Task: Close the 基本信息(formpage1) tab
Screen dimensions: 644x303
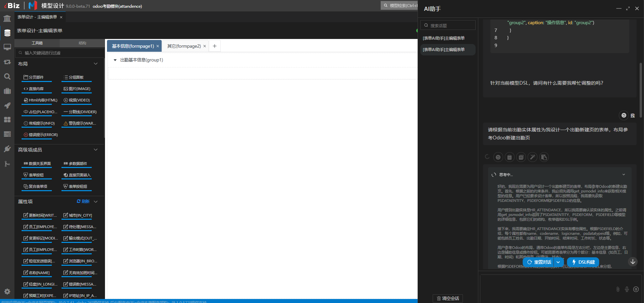Action: point(158,46)
